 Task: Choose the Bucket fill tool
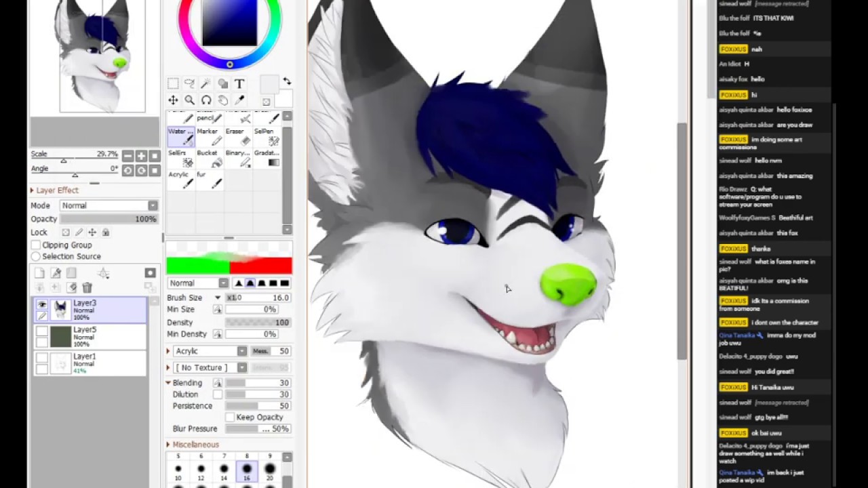tap(210, 158)
